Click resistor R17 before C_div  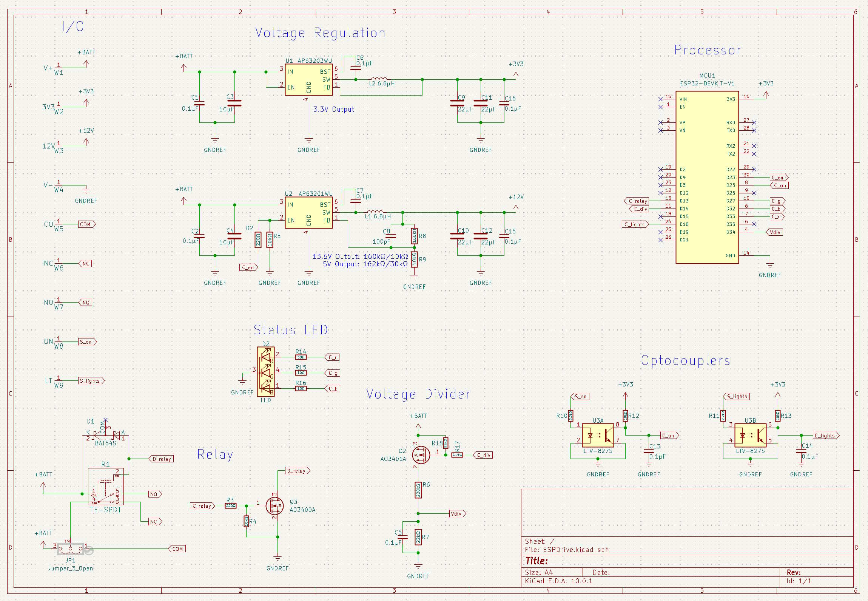457,455
